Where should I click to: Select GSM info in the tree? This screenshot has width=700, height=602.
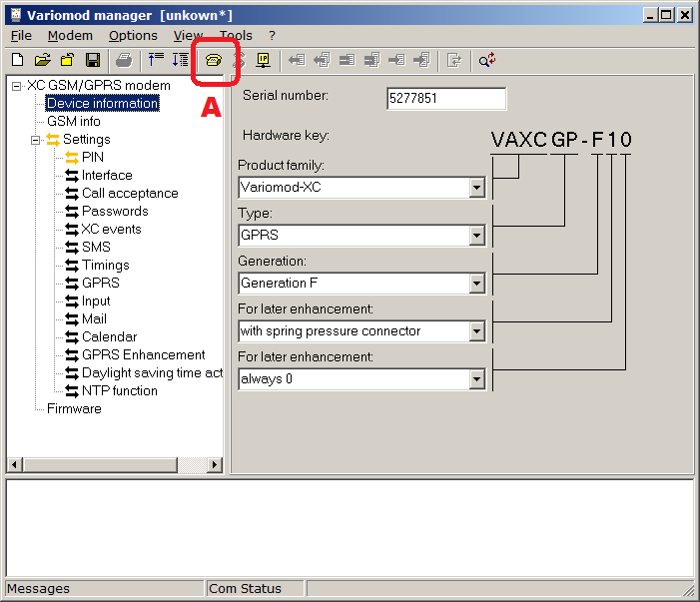pyautogui.click(x=74, y=121)
